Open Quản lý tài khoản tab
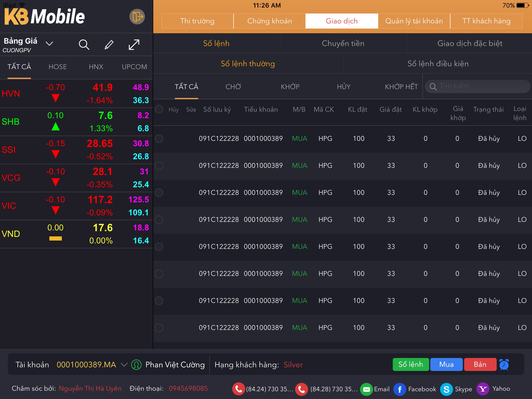532x399 pixels. 414,21
